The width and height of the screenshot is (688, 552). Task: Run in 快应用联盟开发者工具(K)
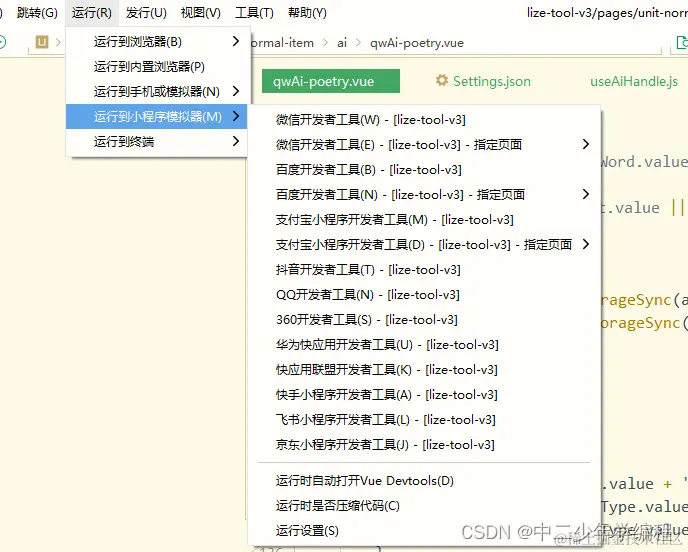(x=424, y=369)
